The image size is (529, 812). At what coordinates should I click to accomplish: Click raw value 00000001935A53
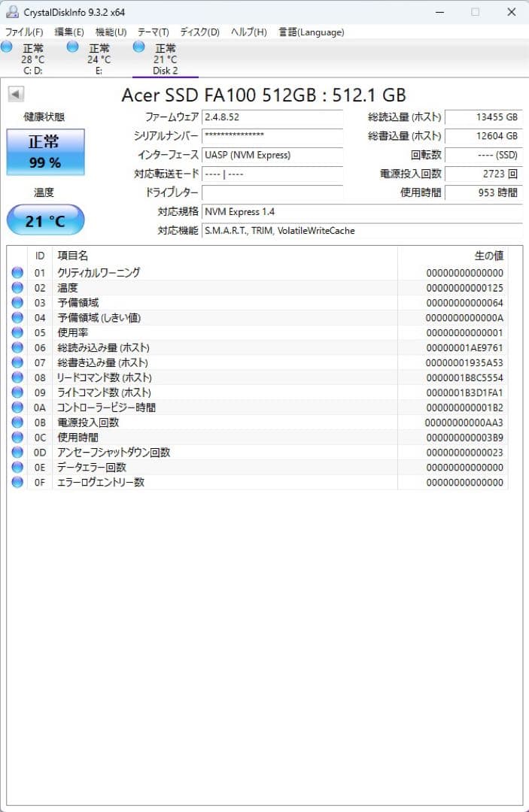pyautogui.click(x=465, y=363)
